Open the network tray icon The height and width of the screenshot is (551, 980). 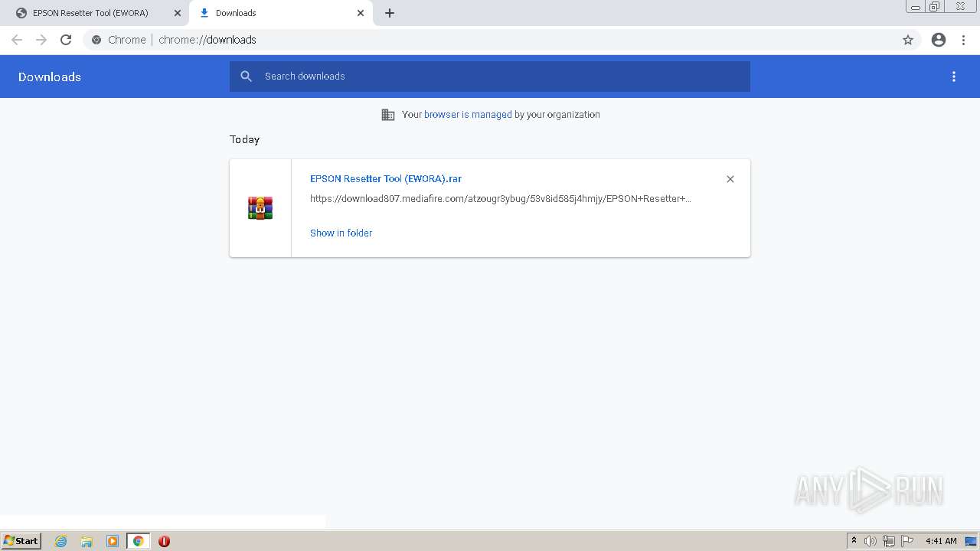click(x=889, y=541)
